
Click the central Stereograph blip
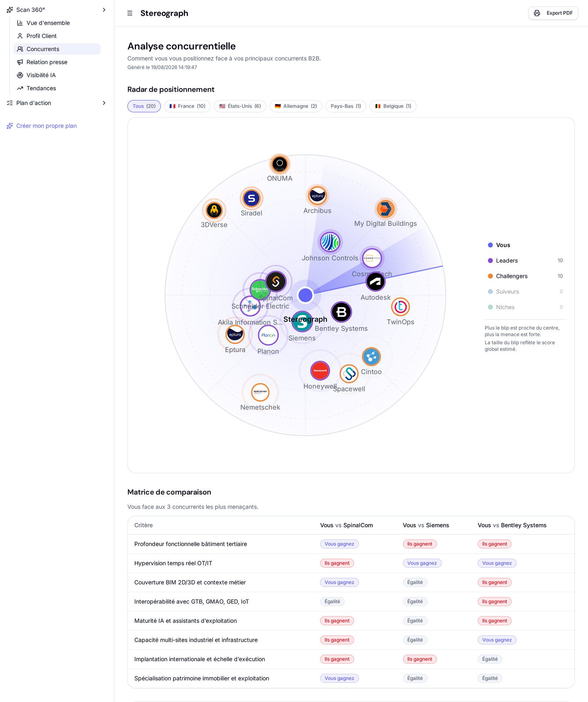(x=305, y=295)
